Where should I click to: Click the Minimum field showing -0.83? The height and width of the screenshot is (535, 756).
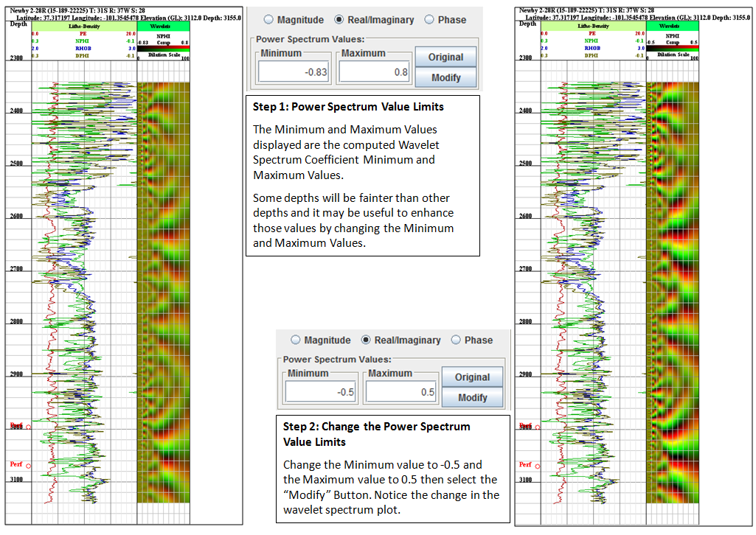click(x=294, y=71)
